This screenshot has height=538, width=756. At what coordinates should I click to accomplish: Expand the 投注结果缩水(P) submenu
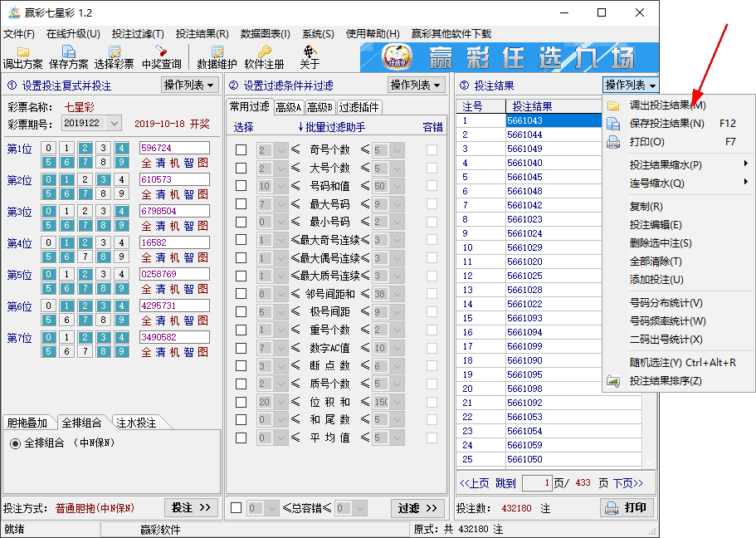(665, 164)
